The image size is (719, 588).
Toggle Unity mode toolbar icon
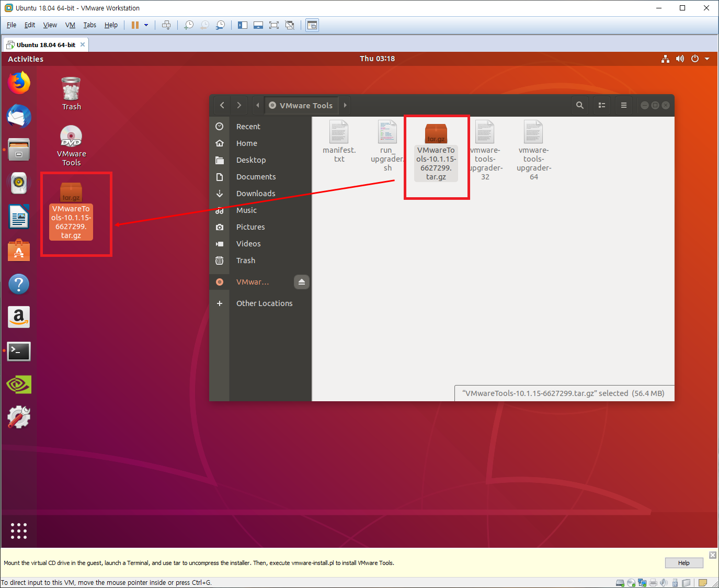click(x=290, y=25)
